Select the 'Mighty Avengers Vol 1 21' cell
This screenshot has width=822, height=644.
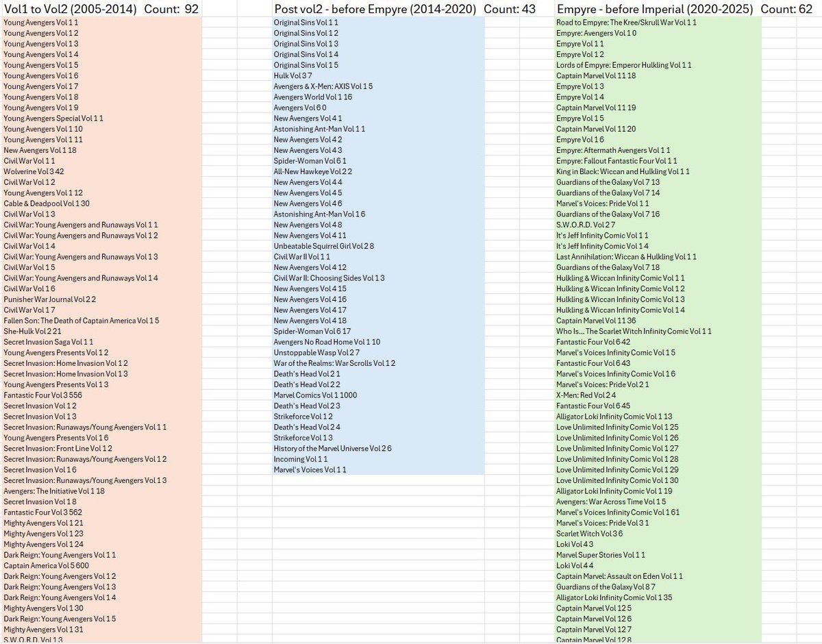[x=44, y=523]
